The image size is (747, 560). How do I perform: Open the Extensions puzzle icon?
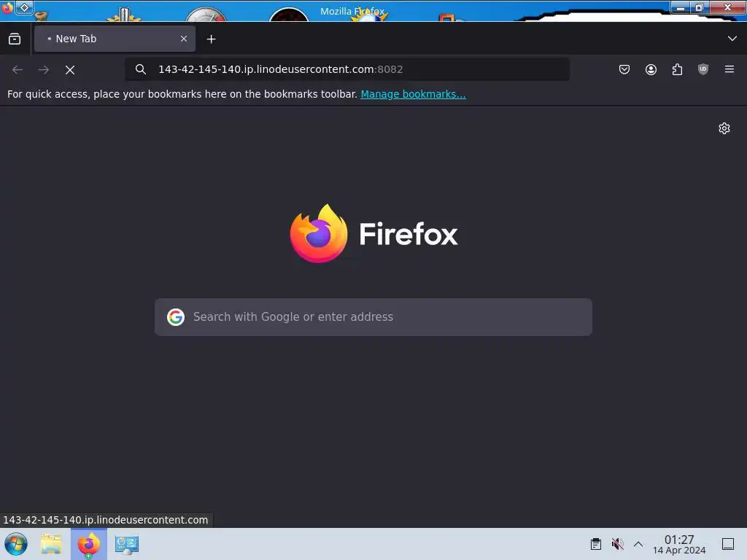(677, 69)
